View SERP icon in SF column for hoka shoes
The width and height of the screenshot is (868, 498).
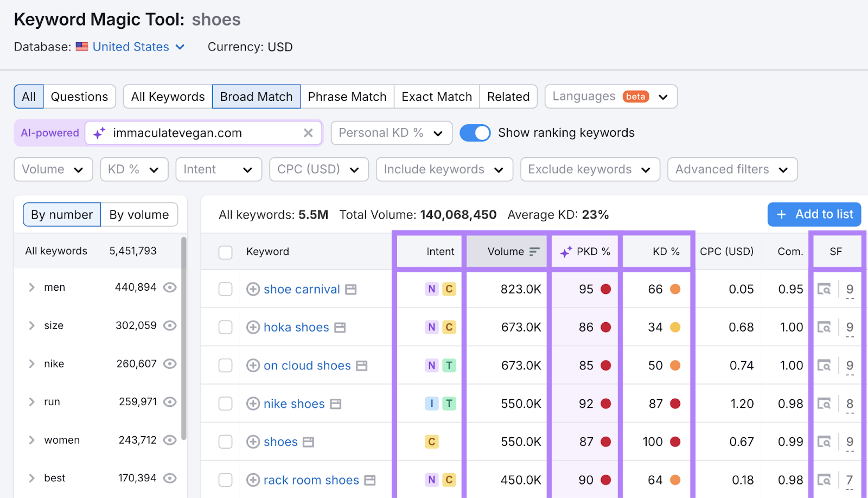(x=824, y=327)
